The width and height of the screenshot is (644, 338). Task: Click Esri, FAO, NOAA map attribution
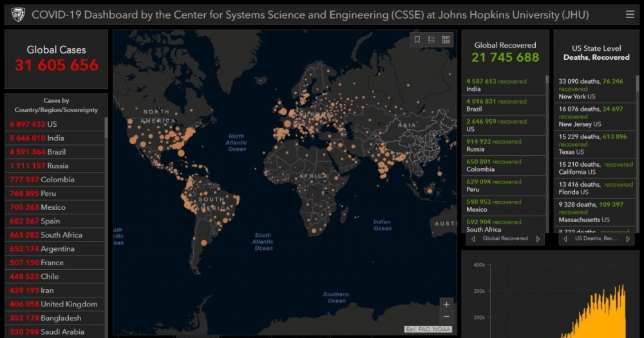[x=428, y=330]
